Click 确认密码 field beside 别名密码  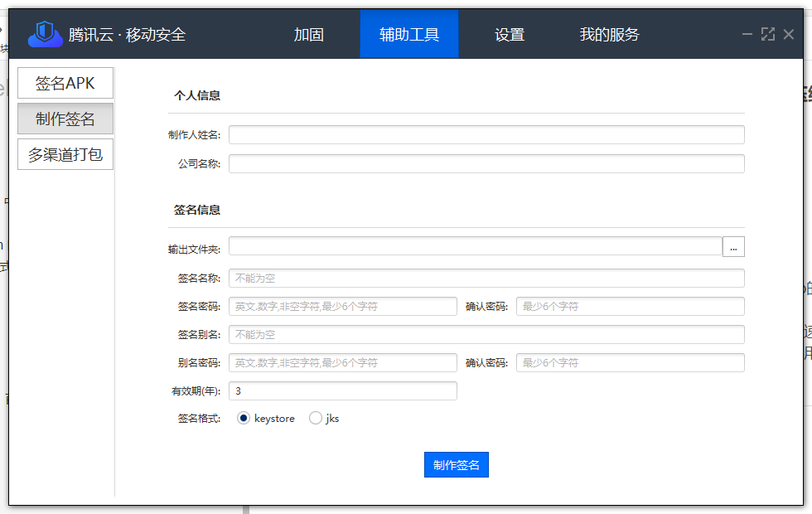click(x=631, y=363)
